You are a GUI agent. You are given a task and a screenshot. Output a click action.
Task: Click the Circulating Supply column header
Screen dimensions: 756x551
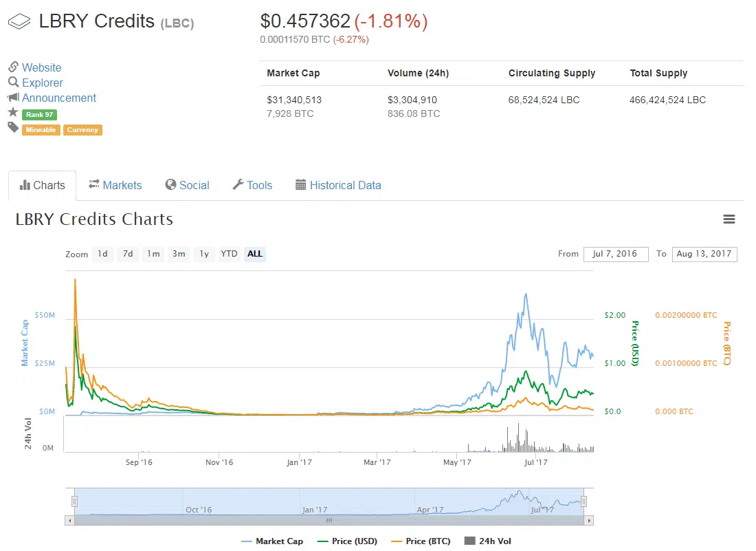(552, 74)
